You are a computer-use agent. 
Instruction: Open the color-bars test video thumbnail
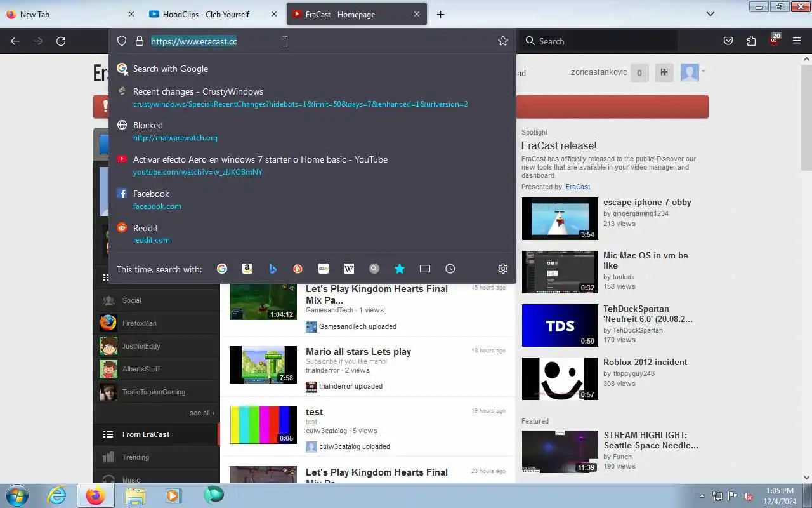[x=263, y=425]
